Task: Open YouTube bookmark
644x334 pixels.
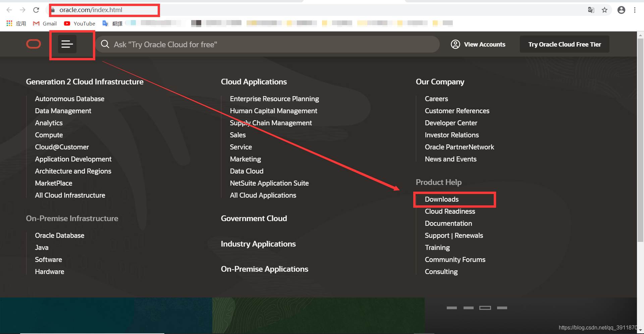Action: tap(79, 23)
